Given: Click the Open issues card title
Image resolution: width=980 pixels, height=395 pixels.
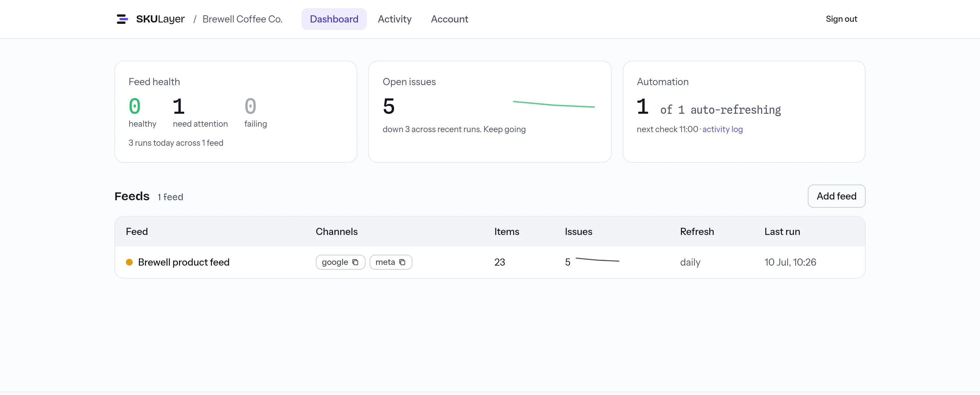Looking at the screenshot, I should click(x=409, y=82).
